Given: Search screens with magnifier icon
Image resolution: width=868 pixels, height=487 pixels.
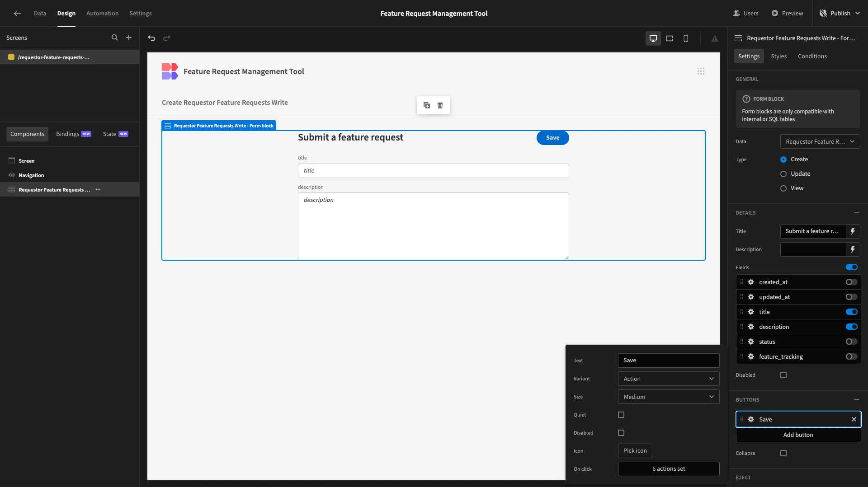Looking at the screenshot, I should pyautogui.click(x=115, y=38).
